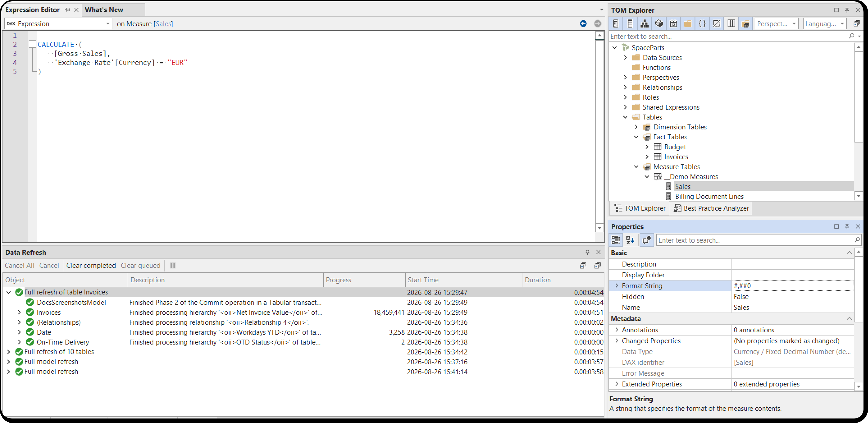
Task: Open the Expression property dropdown
Action: [x=108, y=24]
